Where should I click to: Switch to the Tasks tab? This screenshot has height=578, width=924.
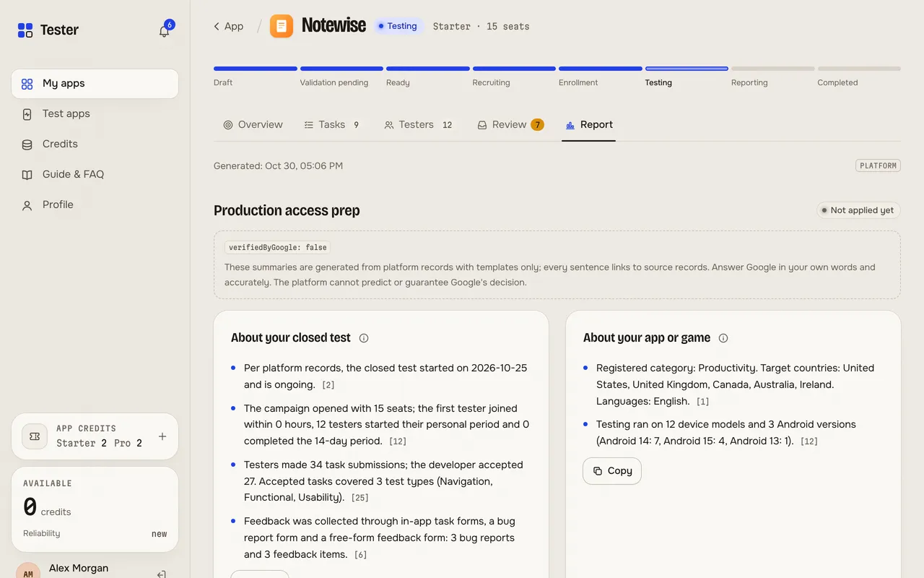click(332, 124)
